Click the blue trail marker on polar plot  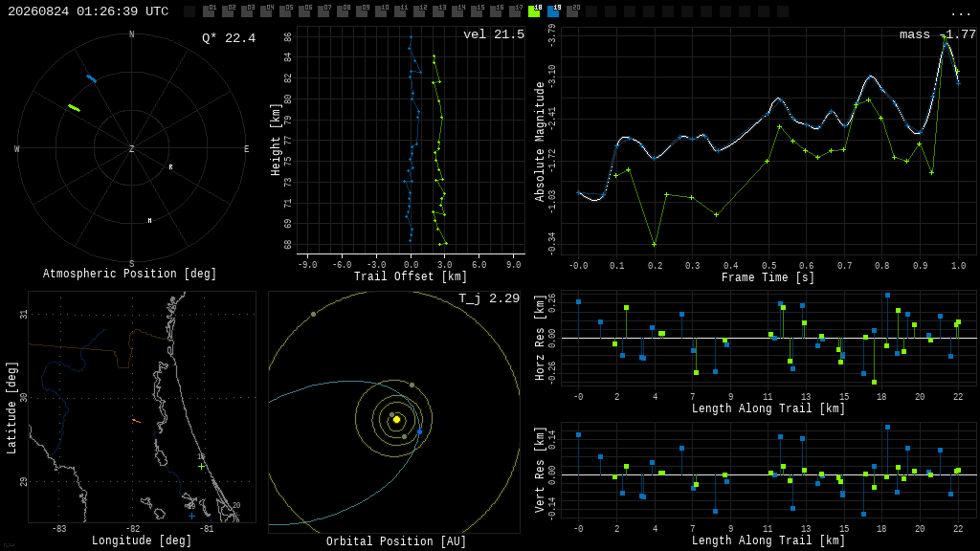tap(92, 78)
